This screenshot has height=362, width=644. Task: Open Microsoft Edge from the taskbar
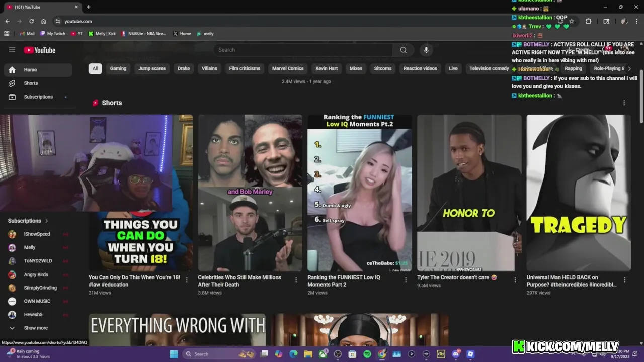click(293, 354)
